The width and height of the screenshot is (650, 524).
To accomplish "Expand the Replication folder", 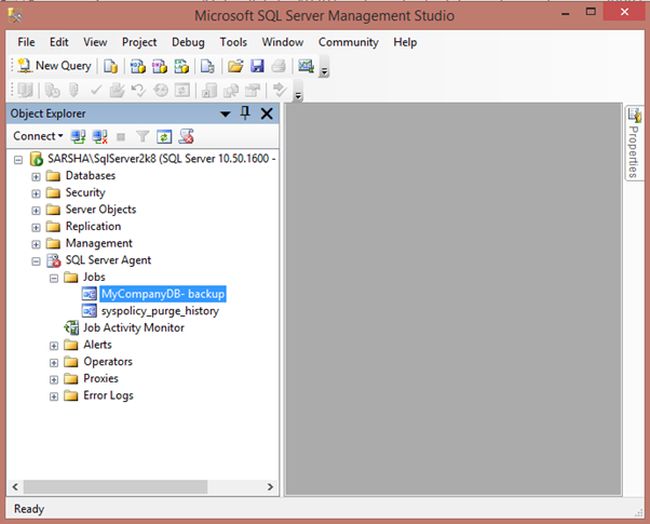I will point(36,228).
